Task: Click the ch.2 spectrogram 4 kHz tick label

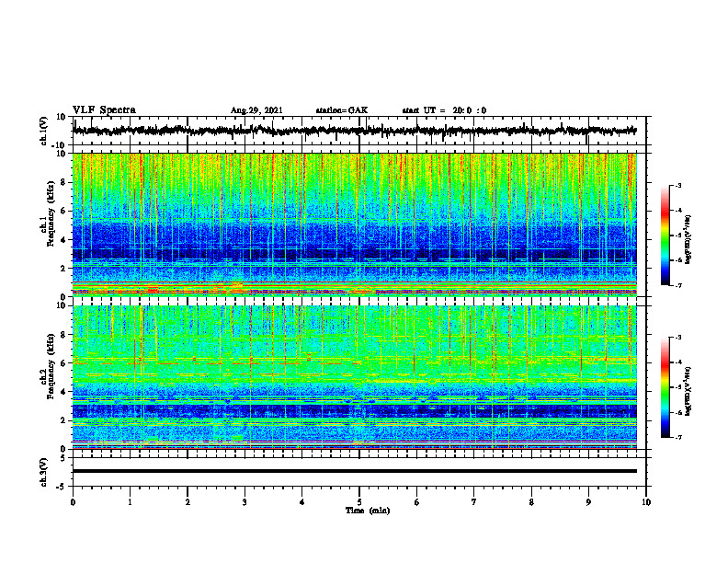Action: [x=64, y=392]
